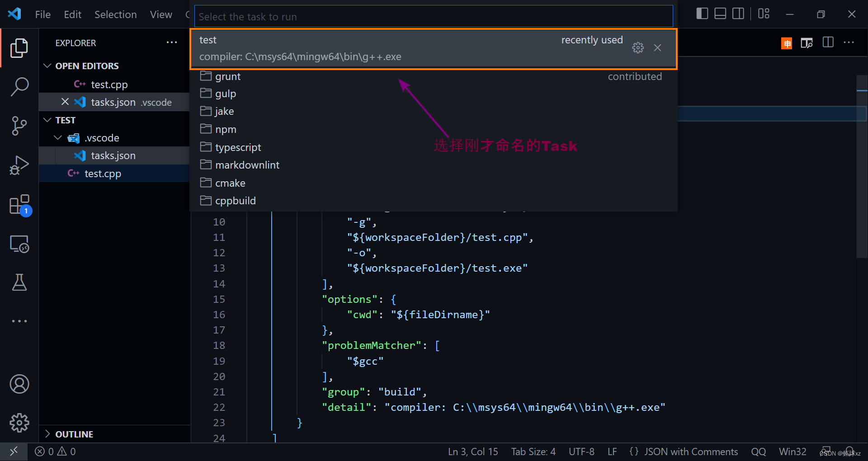Toggle the primary side bar layout
The height and width of the screenshot is (461, 868).
click(702, 14)
